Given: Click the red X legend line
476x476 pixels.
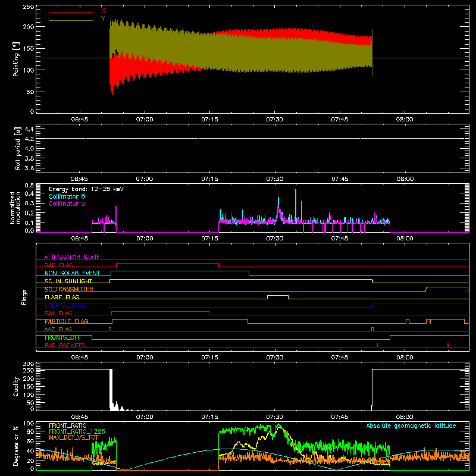Looking at the screenshot, I should pos(71,12).
